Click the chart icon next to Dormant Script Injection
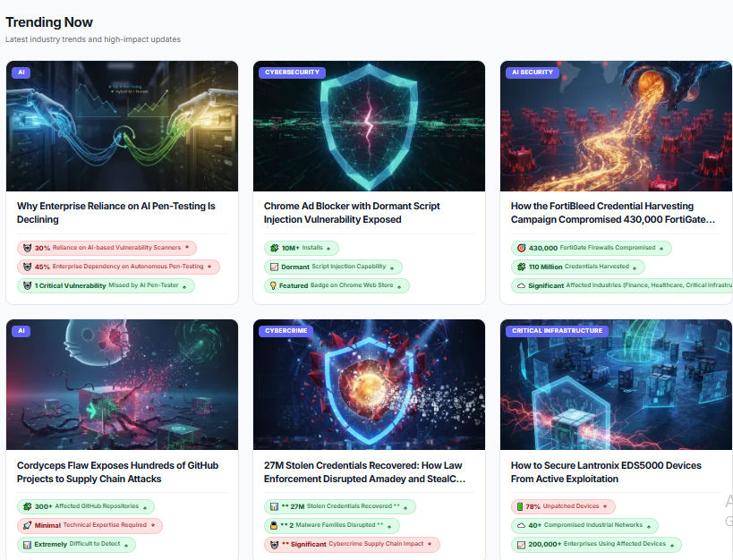Image resolution: width=733 pixels, height=560 pixels. click(275, 267)
